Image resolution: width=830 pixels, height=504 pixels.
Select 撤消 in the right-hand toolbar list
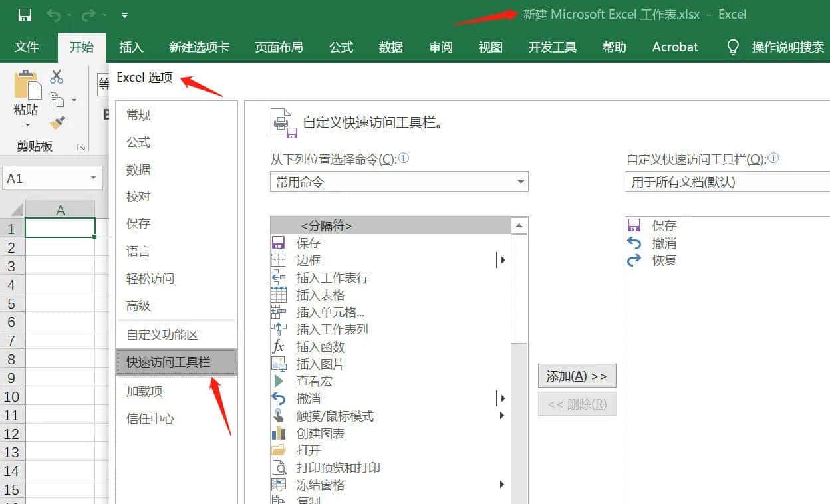tap(663, 243)
